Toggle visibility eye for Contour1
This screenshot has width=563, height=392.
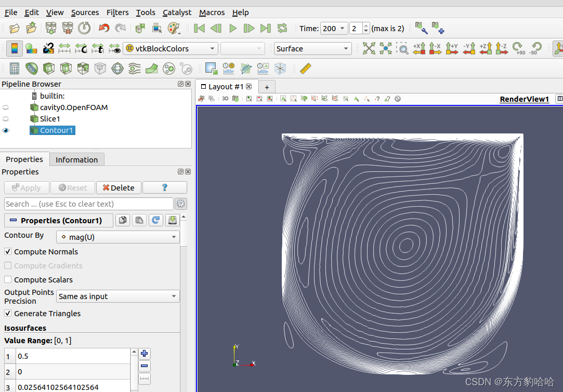click(x=6, y=130)
